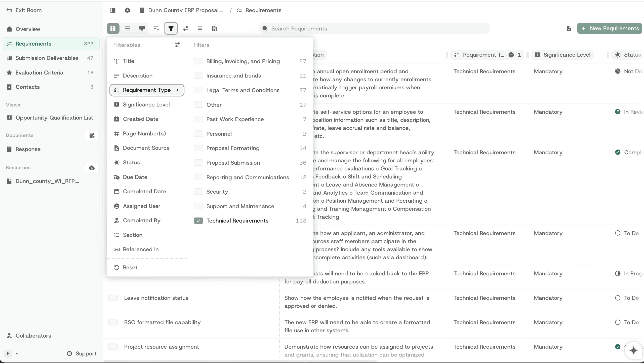This screenshot has width=644, height=363.
Task: Collapse the left sidebar panel
Action: (x=112, y=10)
